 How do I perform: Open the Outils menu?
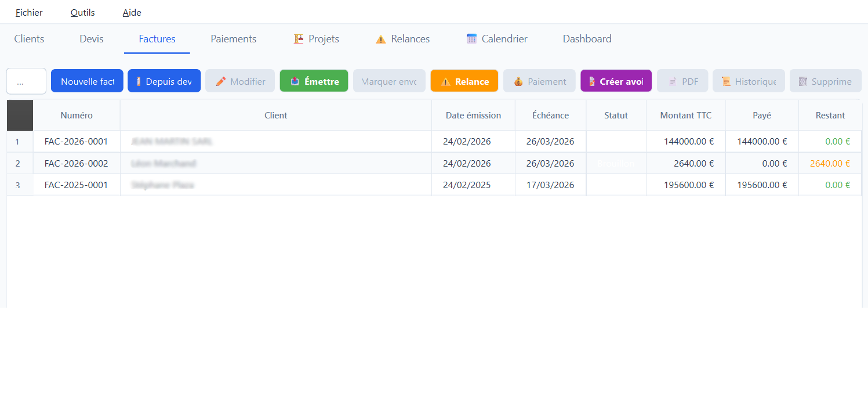(x=82, y=12)
